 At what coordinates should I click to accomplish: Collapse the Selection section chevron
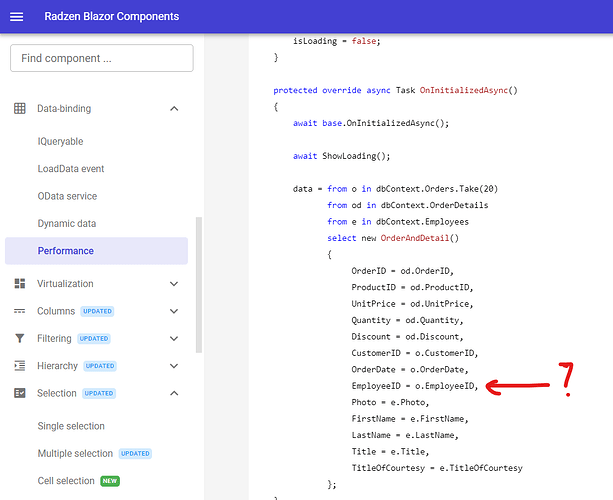(x=174, y=393)
